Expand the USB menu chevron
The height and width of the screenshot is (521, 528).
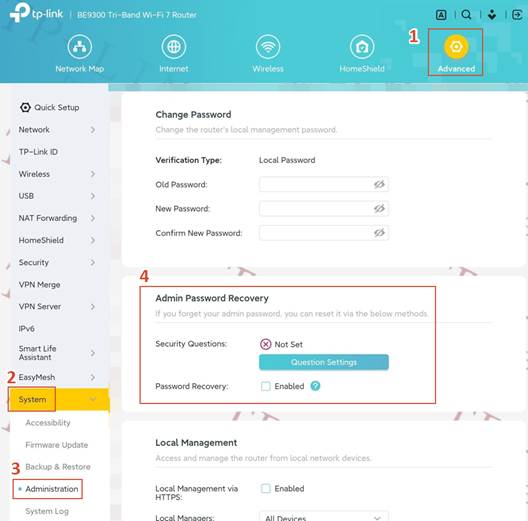93,196
